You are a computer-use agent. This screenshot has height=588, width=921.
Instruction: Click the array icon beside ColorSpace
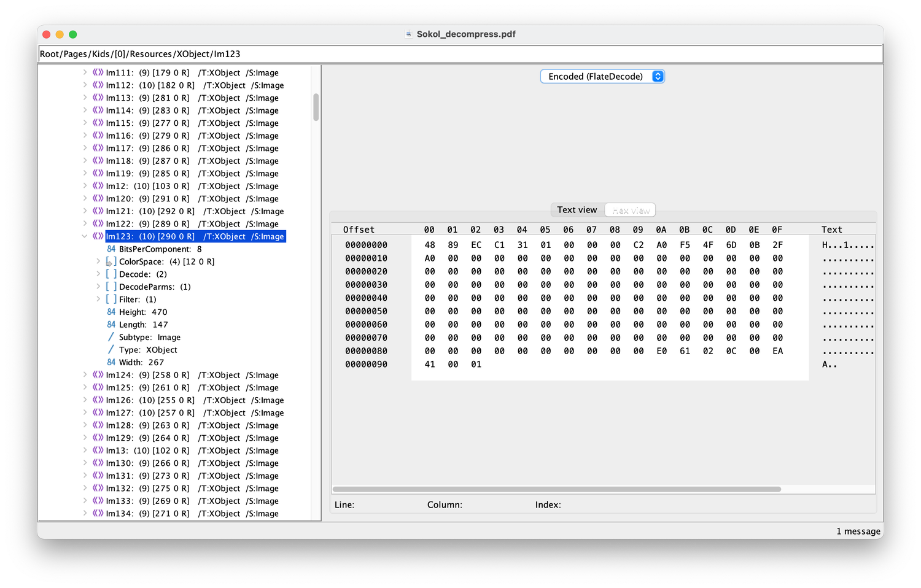point(111,261)
